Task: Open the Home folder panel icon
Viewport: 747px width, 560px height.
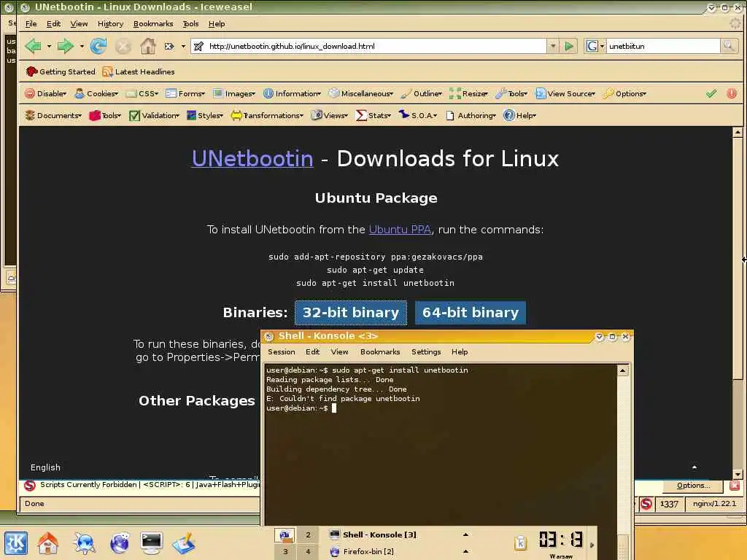Action: click(x=48, y=543)
